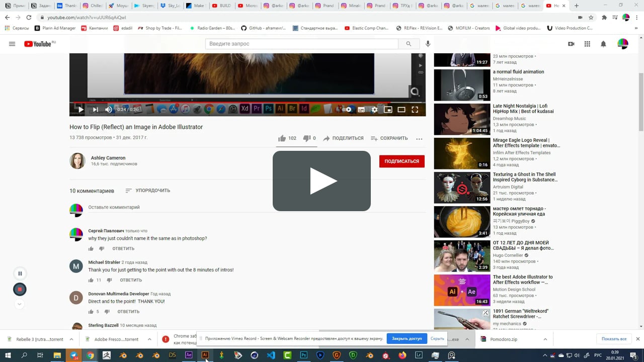Stop recording with the red stop button
The width and height of the screenshot is (644, 362).
coord(20,290)
